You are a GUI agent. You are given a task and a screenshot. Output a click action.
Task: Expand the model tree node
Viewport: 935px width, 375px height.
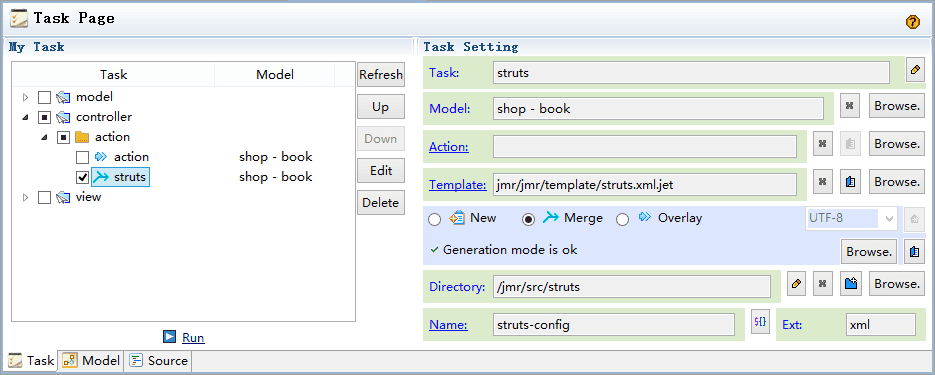[26, 97]
